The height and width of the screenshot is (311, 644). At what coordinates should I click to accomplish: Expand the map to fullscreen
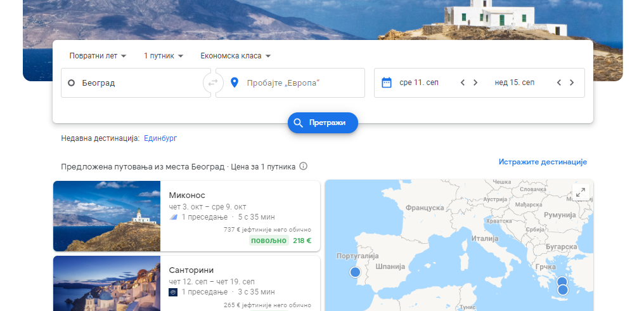click(580, 192)
